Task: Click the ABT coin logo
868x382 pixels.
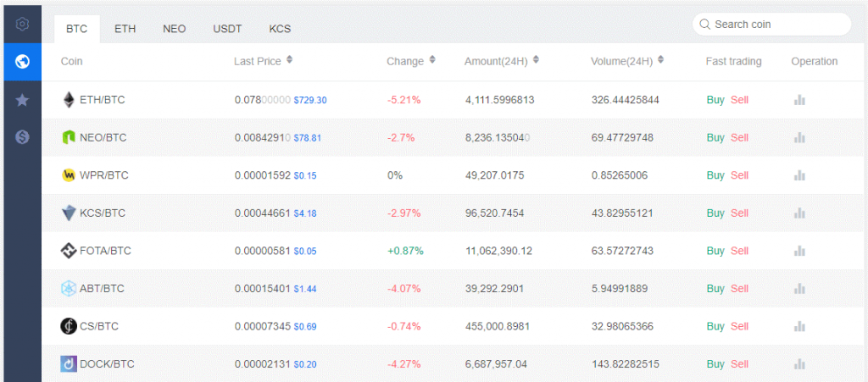Action: point(68,289)
